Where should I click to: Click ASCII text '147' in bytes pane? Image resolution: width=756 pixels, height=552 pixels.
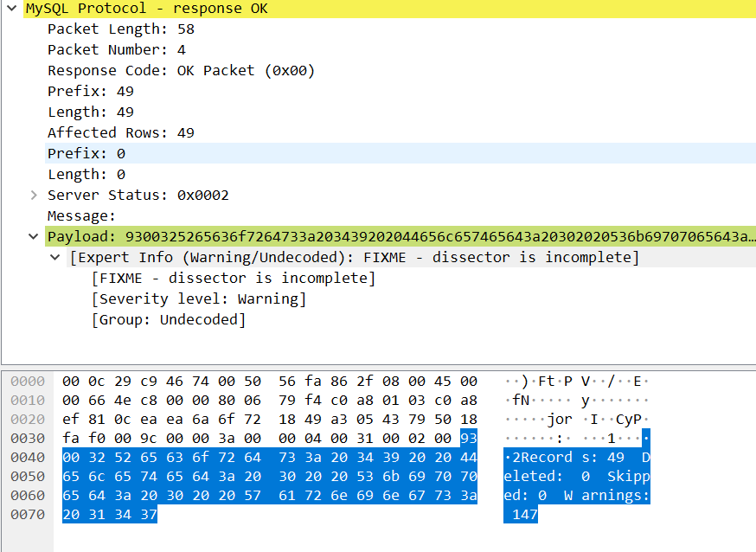tap(524, 515)
